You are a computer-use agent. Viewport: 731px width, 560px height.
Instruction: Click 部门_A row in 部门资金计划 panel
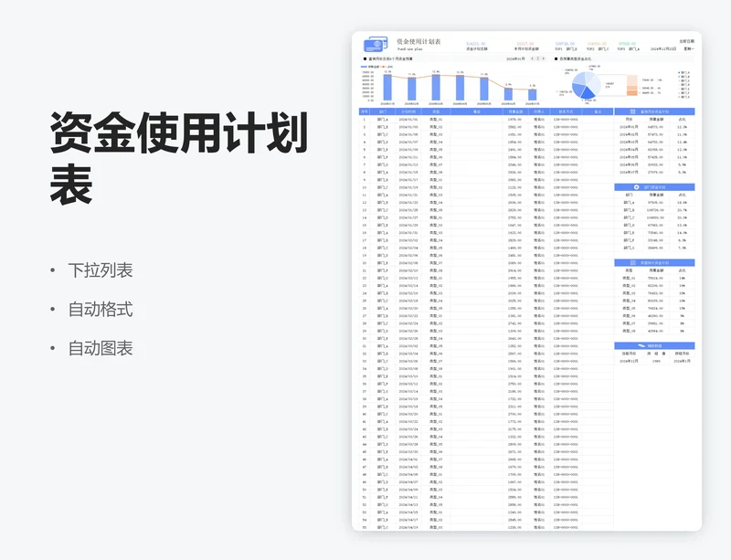(654, 203)
